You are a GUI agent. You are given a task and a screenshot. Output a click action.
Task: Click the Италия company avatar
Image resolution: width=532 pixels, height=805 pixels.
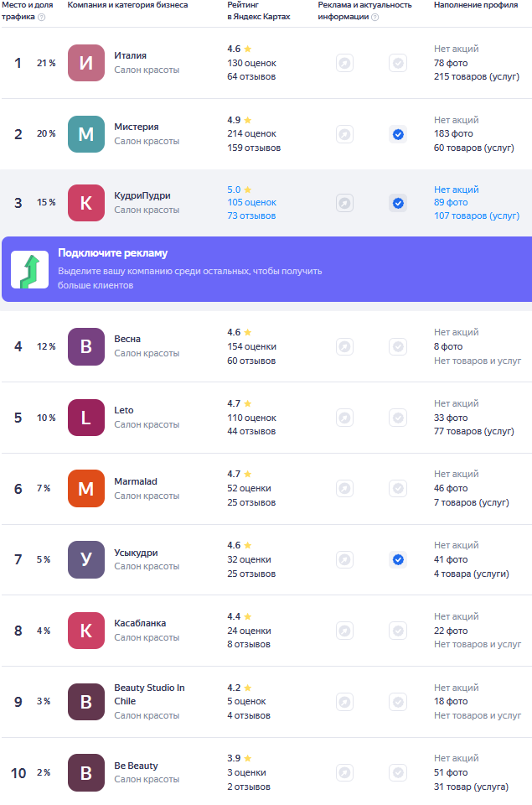pyautogui.click(x=86, y=63)
